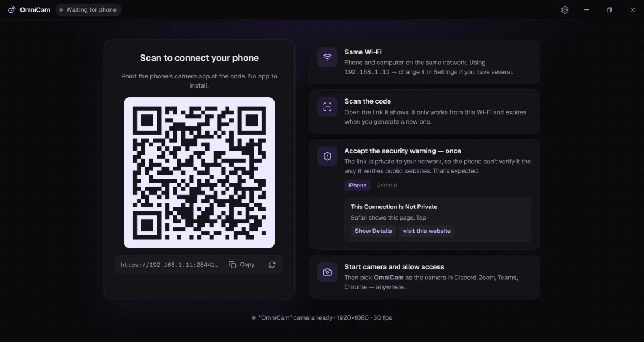Maximize the OmniCam window
644x342 pixels.
click(x=609, y=10)
